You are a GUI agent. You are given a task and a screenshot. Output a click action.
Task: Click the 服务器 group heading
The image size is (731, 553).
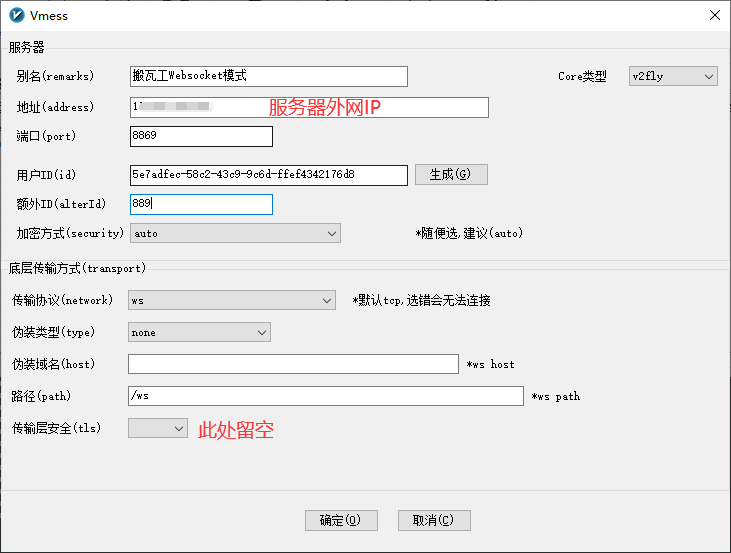click(x=27, y=47)
